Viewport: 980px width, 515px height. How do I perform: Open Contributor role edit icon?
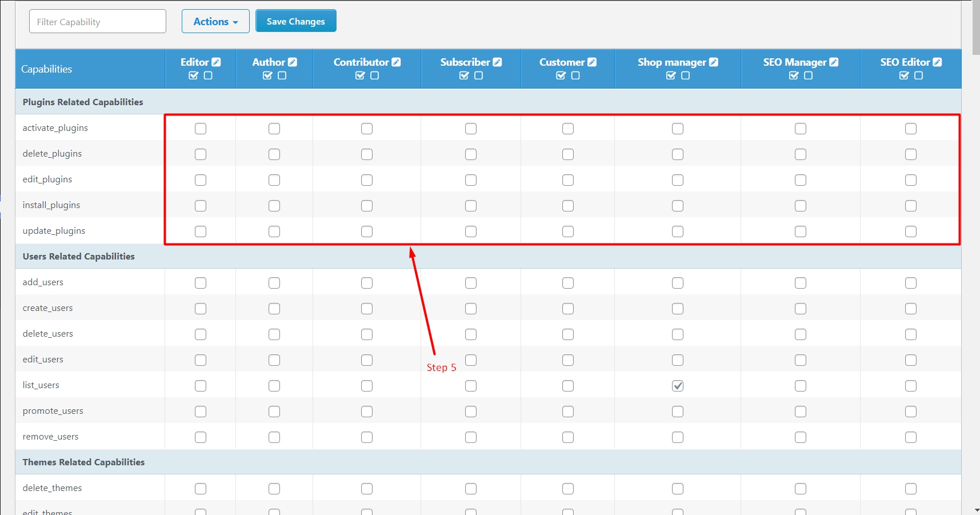tap(396, 62)
